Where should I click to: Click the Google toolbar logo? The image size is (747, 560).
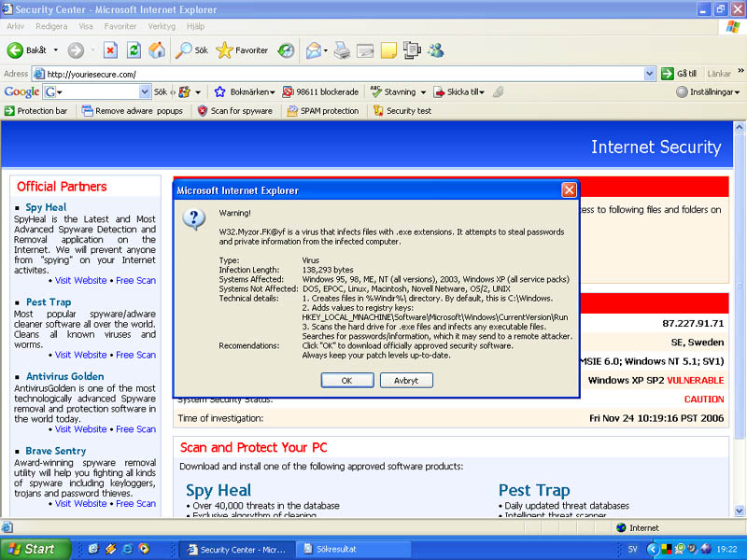click(21, 91)
